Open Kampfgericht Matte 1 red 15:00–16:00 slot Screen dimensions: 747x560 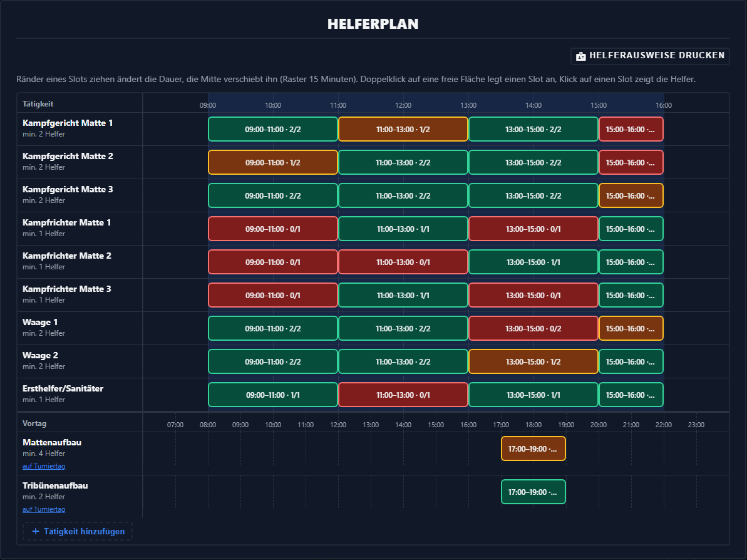(x=631, y=129)
